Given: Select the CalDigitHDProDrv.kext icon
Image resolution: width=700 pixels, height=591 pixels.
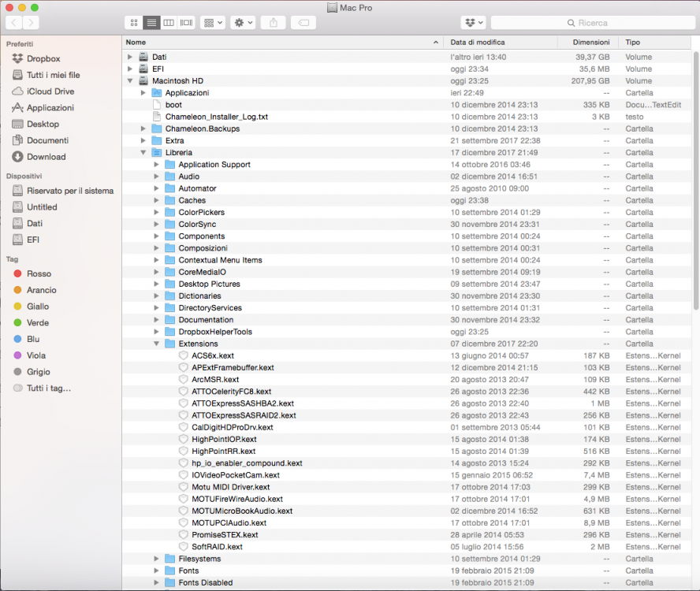Looking at the screenshot, I should (x=183, y=427).
